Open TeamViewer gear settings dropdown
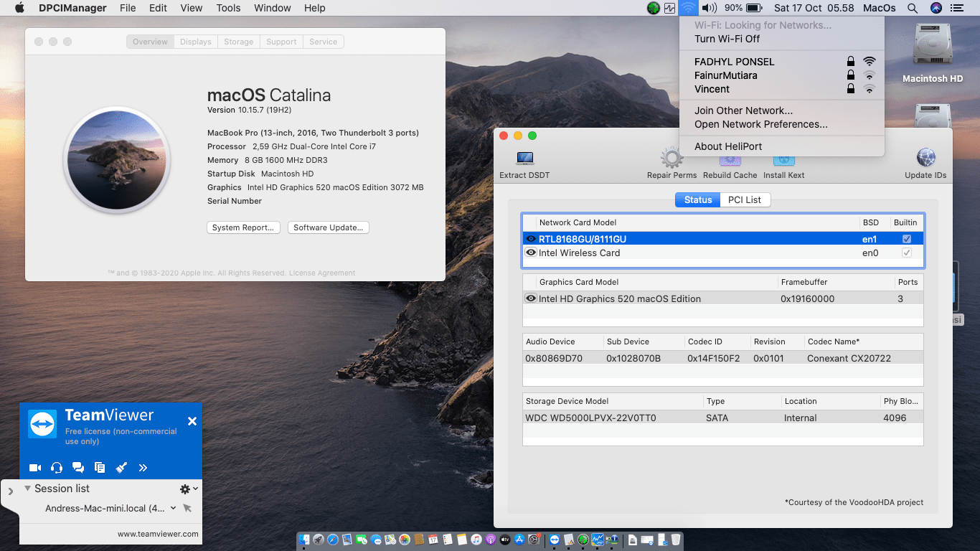 pos(189,489)
